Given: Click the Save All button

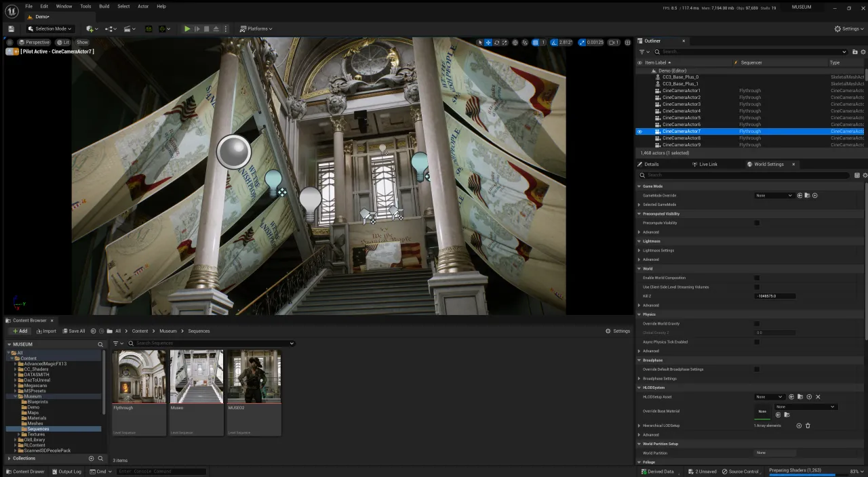Looking at the screenshot, I should click(74, 331).
